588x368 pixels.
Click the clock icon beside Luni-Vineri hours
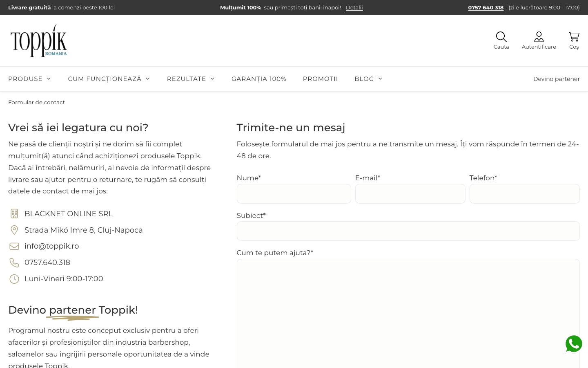click(x=14, y=279)
